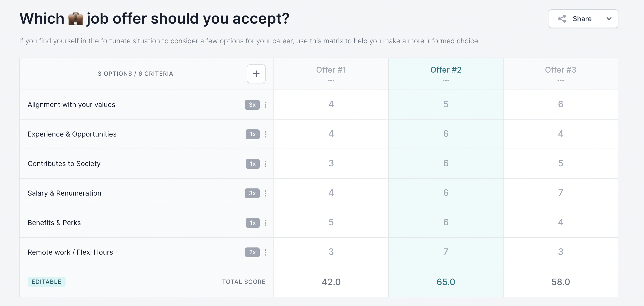Click the 65.0 total score for Offer #2
Screen dimensions: 644x306
tap(446, 282)
